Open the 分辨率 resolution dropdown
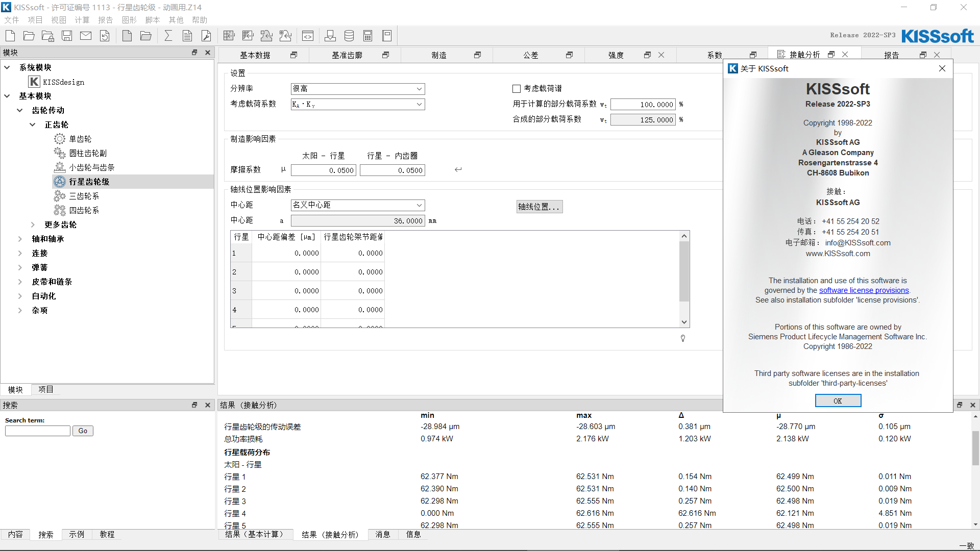The image size is (980, 551). click(x=358, y=89)
